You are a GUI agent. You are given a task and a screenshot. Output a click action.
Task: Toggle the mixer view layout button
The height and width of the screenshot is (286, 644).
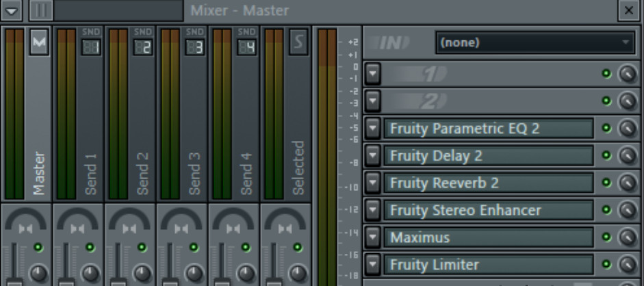click(40, 11)
